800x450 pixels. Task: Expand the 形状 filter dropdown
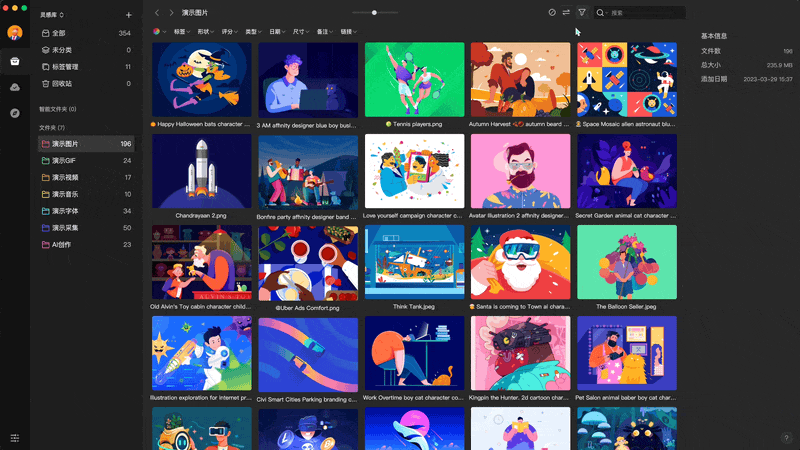tap(206, 32)
